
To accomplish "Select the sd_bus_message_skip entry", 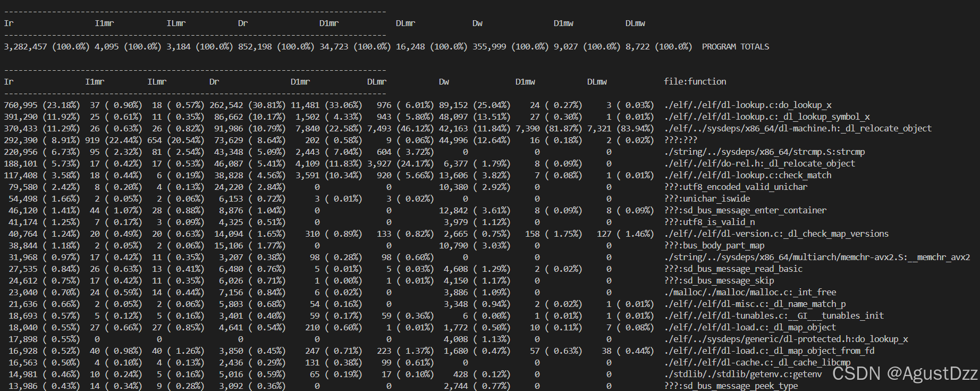I will [719, 281].
